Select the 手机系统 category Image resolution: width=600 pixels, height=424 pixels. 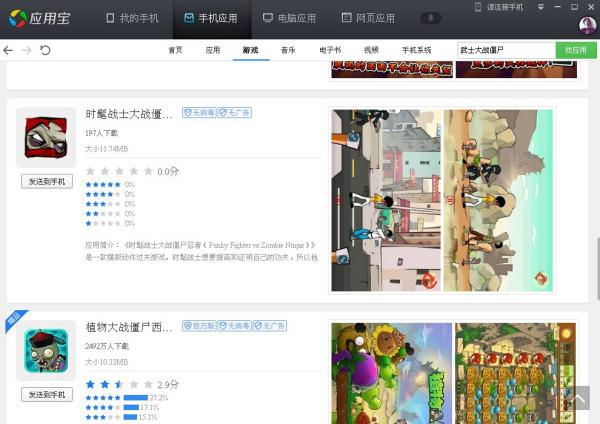point(416,50)
